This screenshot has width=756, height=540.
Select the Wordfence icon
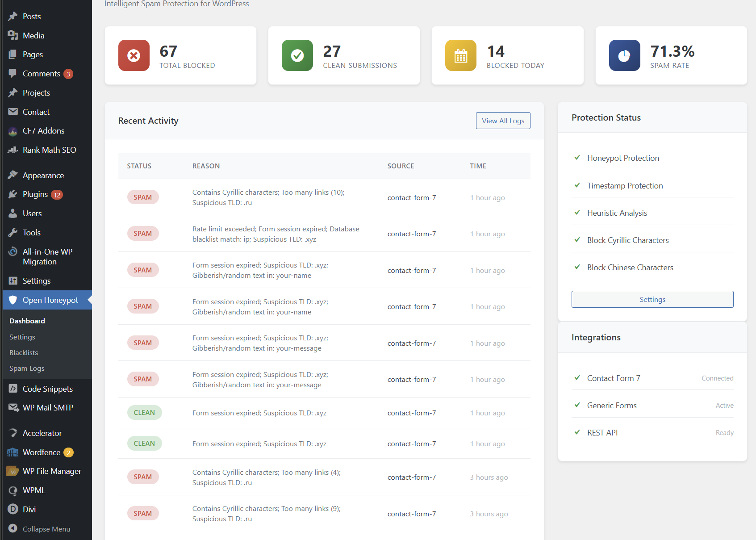(x=13, y=452)
